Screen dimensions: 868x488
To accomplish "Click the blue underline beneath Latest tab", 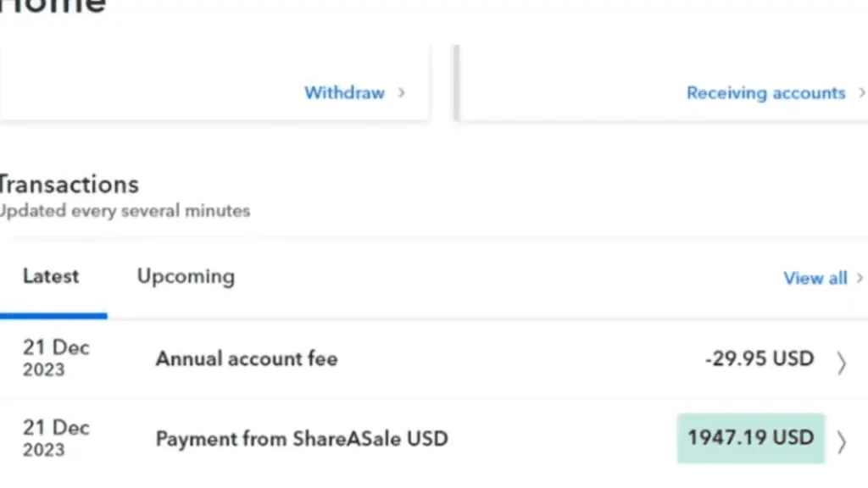I will click(53, 316).
